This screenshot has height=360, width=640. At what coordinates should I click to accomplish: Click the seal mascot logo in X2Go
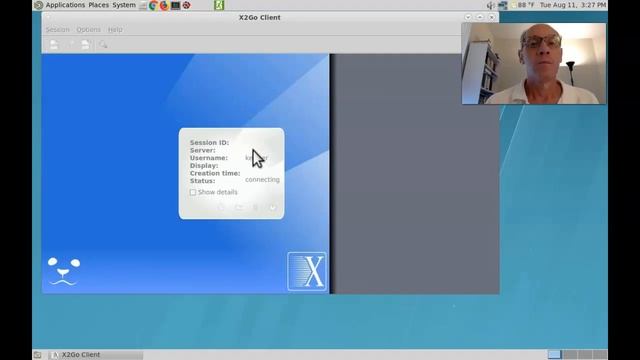pos(64,271)
